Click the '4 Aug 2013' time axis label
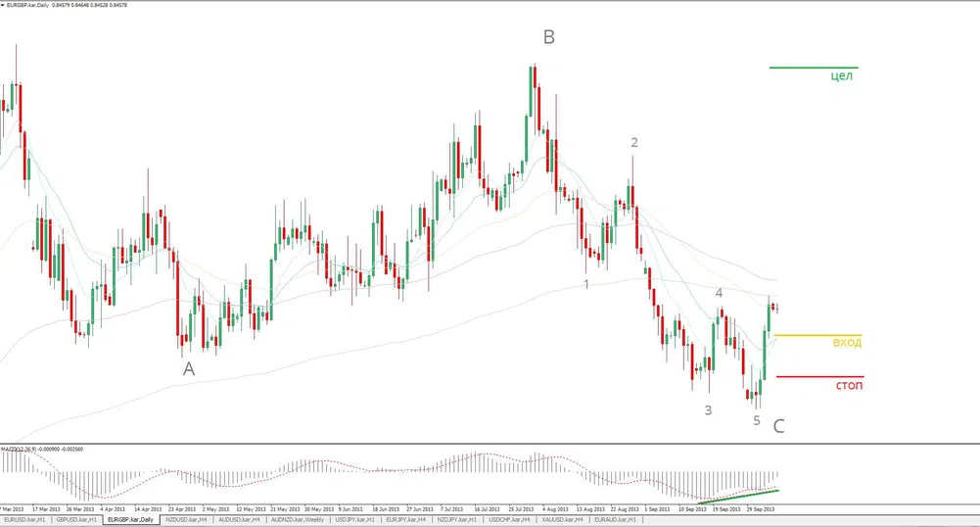The image size is (980, 527). point(555,509)
